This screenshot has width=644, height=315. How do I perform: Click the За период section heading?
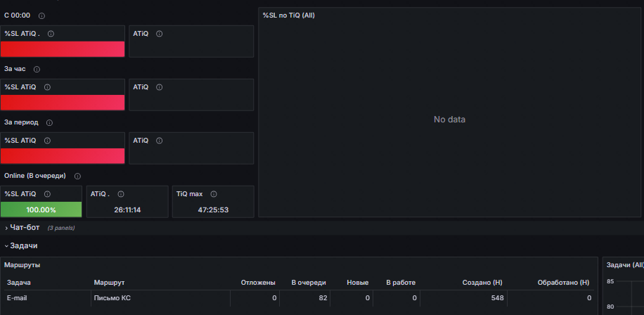(21, 122)
